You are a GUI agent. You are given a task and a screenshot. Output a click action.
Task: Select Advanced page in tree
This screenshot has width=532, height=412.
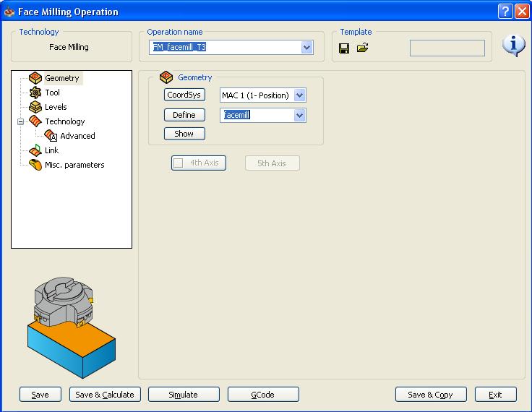pyautogui.click(x=77, y=136)
